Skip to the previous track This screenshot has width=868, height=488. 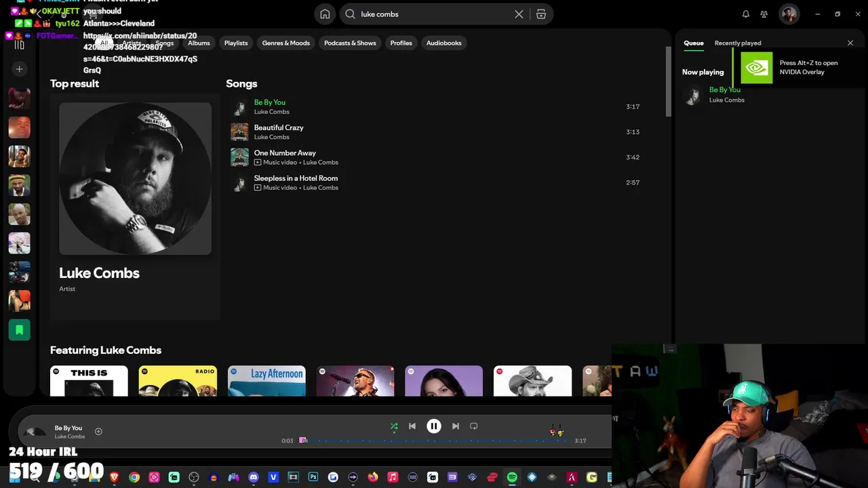[x=412, y=426]
